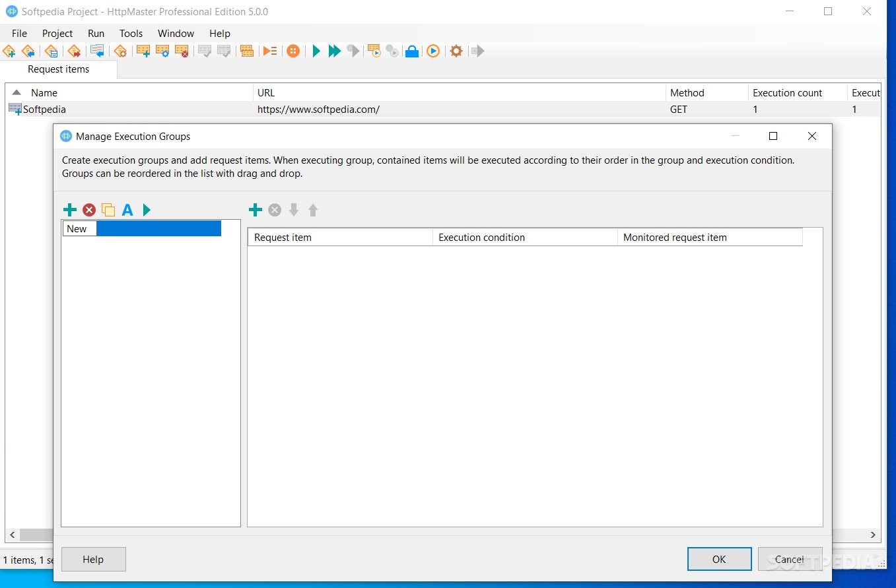Click the blue lock-shaped toolbar icon
The height and width of the screenshot is (588, 896).
point(412,51)
